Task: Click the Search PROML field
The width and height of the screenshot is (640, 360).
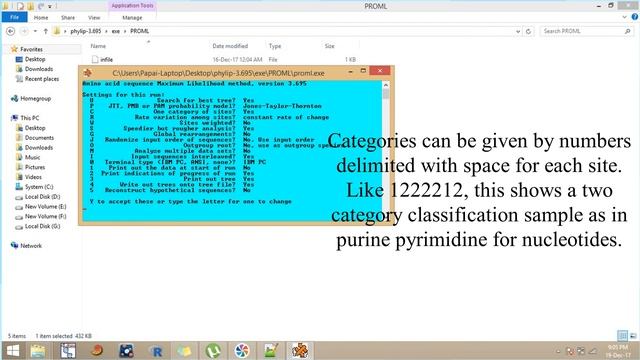Action: click(582, 31)
